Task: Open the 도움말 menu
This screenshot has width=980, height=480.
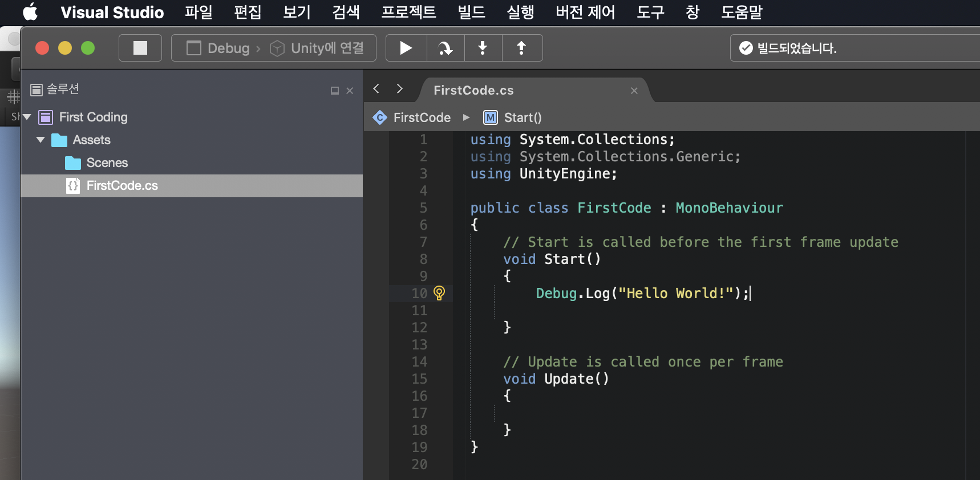Action: (x=742, y=13)
